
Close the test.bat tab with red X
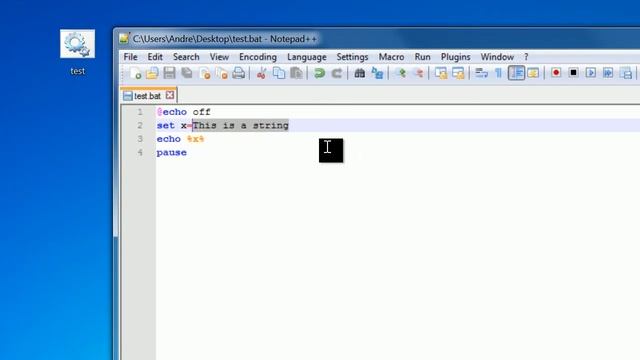(170, 96)
